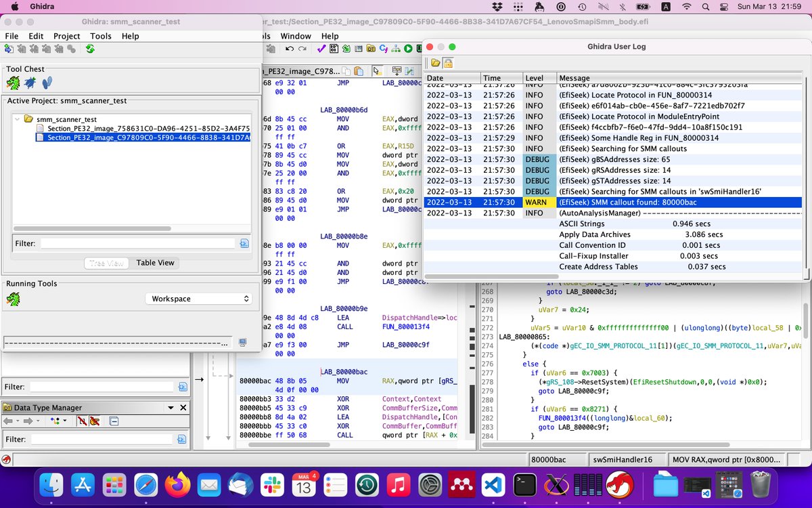Toggle the filter arrays icon in Data Type Manager
This screenshot has height=508, width=812.
click(x=83, y=421)
